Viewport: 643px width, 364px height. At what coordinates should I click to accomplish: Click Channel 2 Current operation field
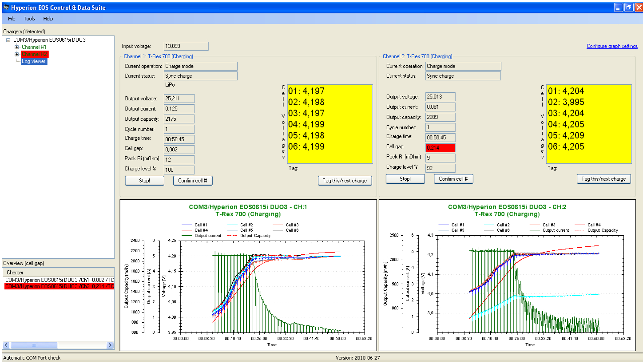click(463, 66)
